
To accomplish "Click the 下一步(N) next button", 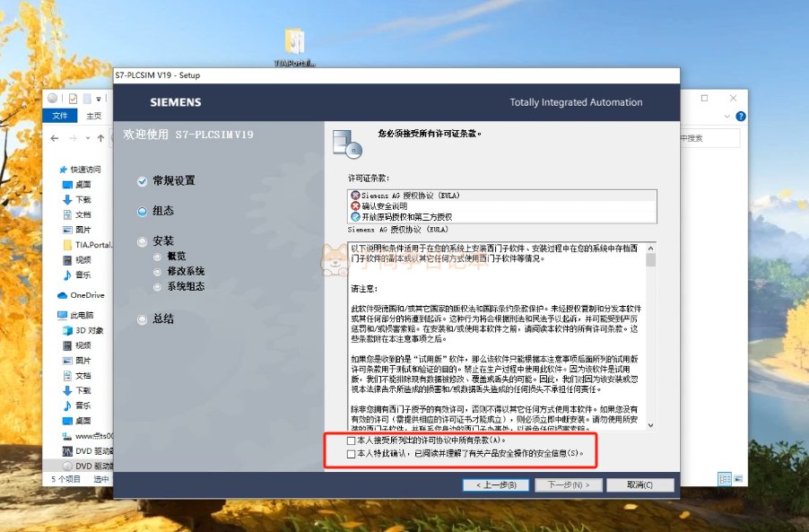I will click(568, 485).
